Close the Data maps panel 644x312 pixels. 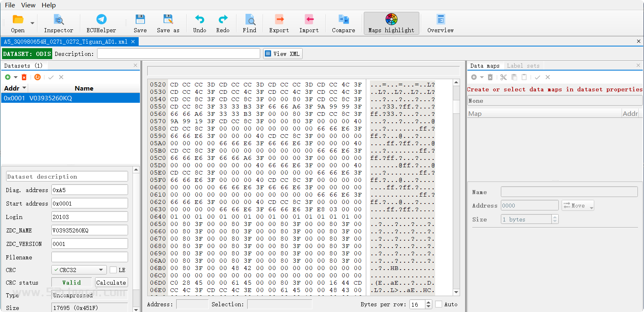(x=638, y=65)
